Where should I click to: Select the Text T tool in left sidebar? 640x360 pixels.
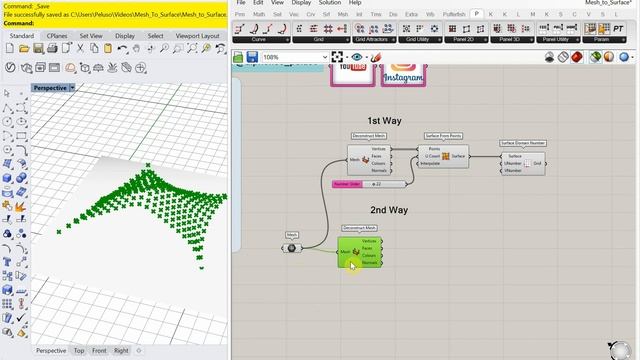point(7,262)
